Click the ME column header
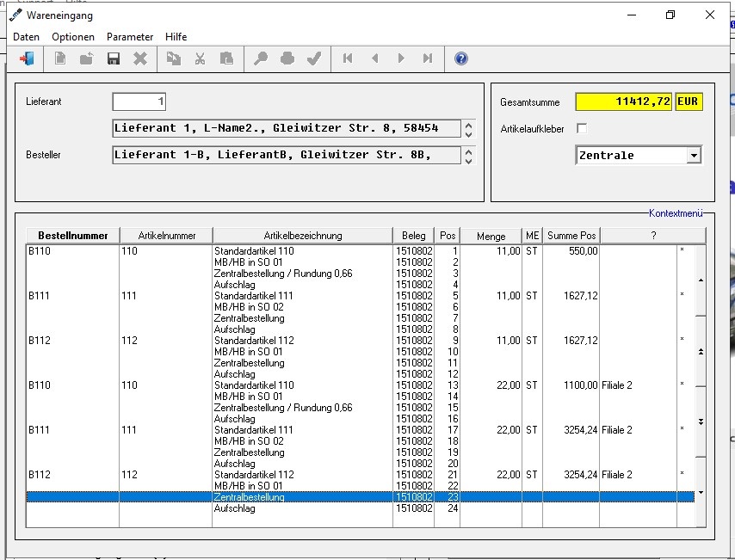This screenshot has width=735, height=560. click(x=533, y=236)
